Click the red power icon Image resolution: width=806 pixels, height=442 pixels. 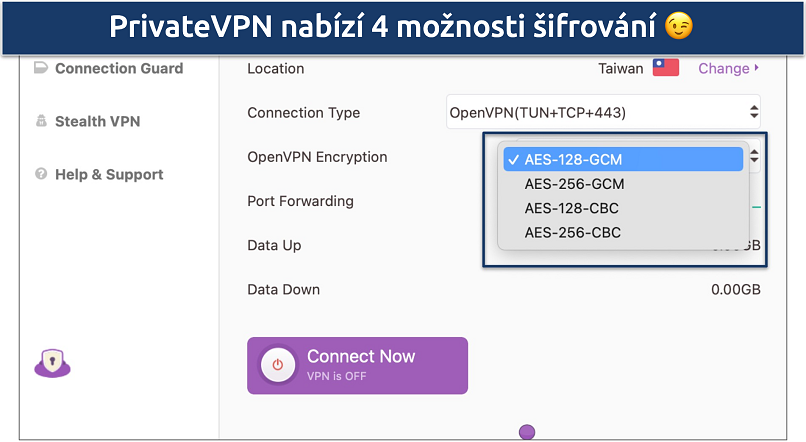coord(278,365)
